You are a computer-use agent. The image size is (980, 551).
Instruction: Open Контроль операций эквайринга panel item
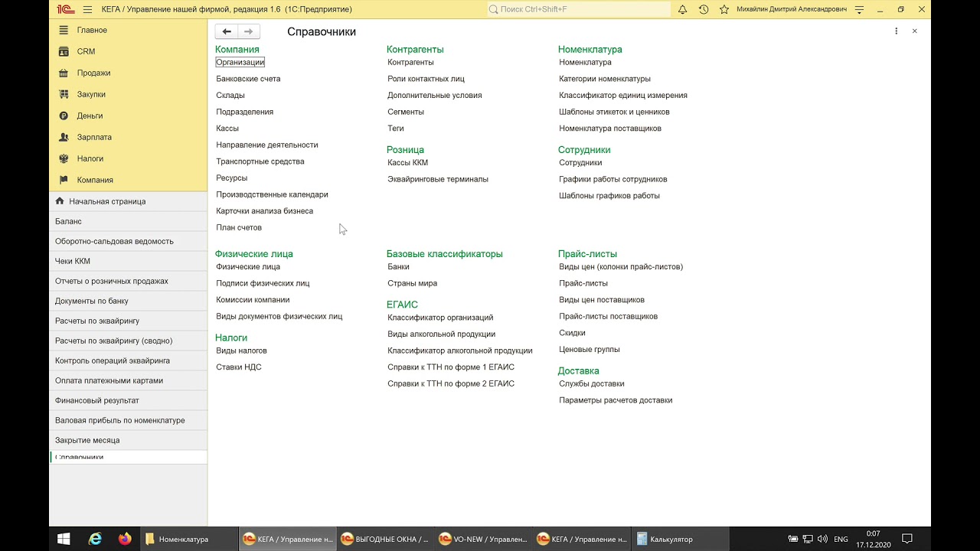(x=128, y=360)
